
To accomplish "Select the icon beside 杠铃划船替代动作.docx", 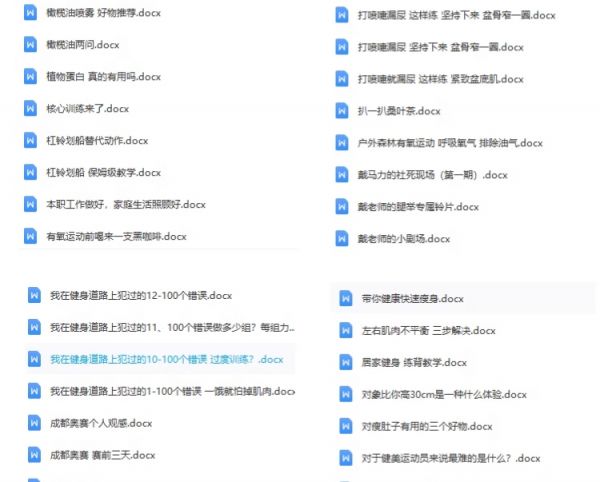I will [30, 140].
